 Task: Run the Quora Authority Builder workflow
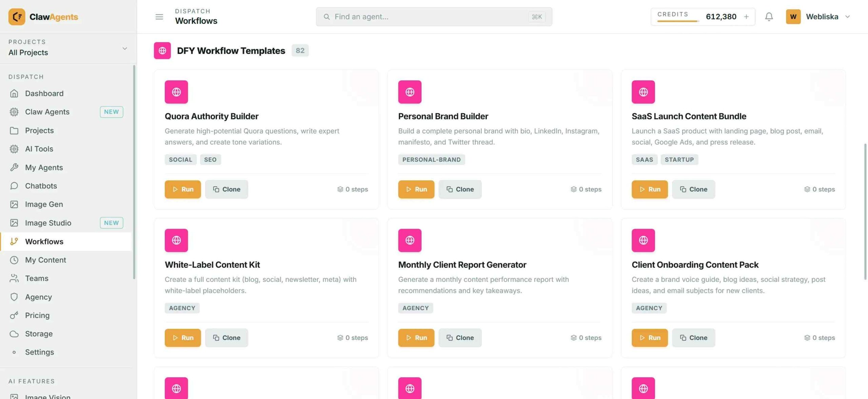183,189
